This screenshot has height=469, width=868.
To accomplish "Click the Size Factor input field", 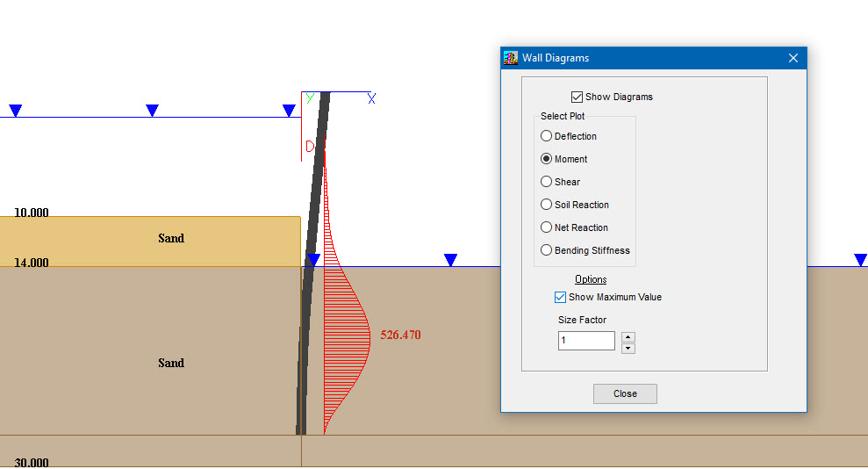I will (586, 341).
